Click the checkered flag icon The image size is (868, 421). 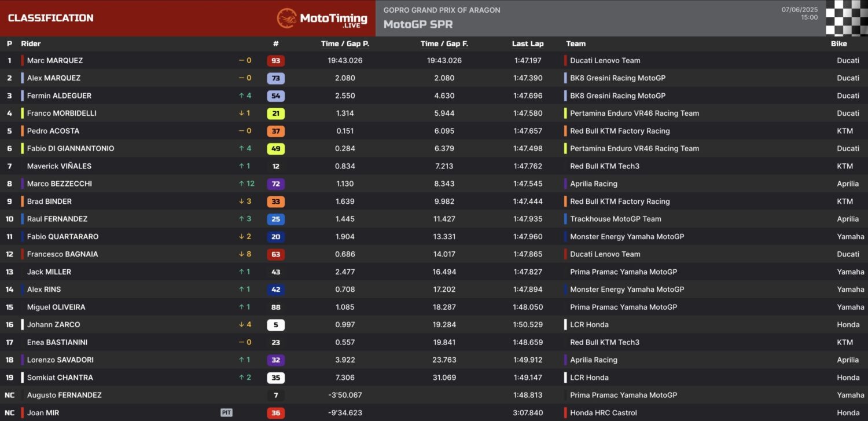(847, 18)
